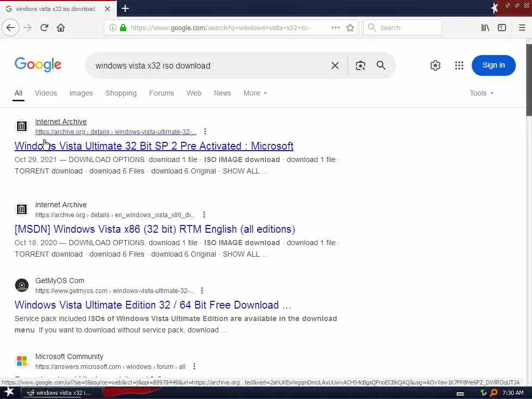The height and width of the screenshot is (399, 532).
Task: Click the orange magnifier tray icon
Action: [494, 393]
